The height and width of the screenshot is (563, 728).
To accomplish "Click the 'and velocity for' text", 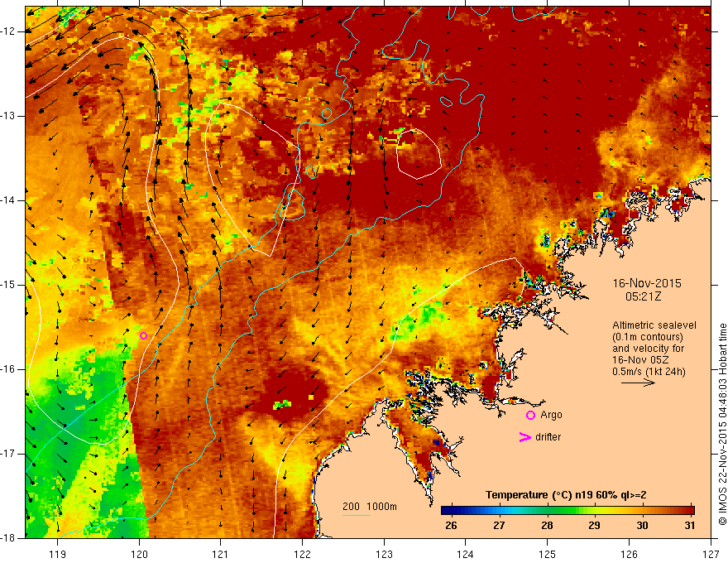I will (x=648, y=348).
